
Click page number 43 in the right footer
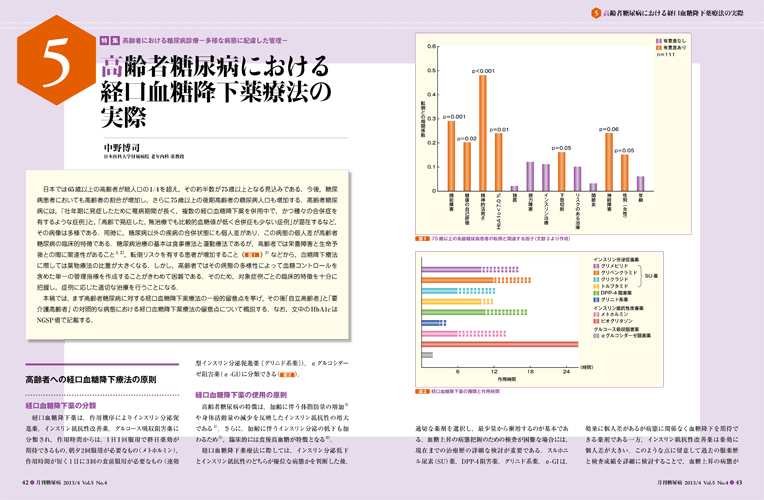click(739, 482)
